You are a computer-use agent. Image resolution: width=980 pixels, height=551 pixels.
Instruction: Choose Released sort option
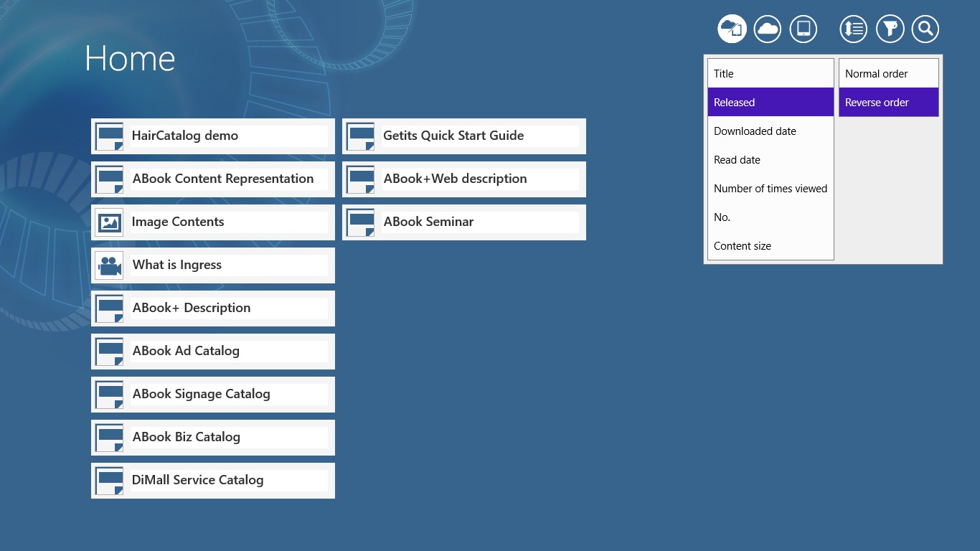771,102
